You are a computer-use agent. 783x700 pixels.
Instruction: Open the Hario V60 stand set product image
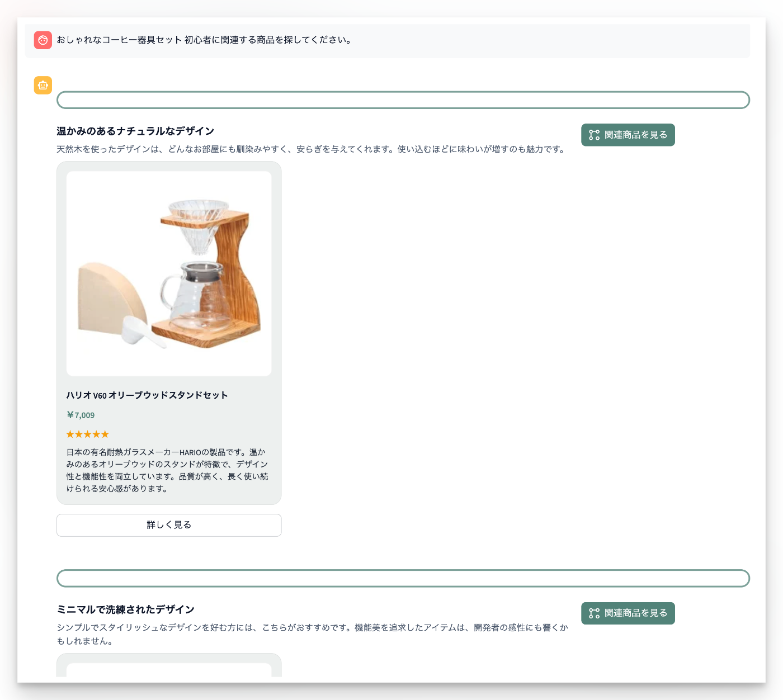169,273
